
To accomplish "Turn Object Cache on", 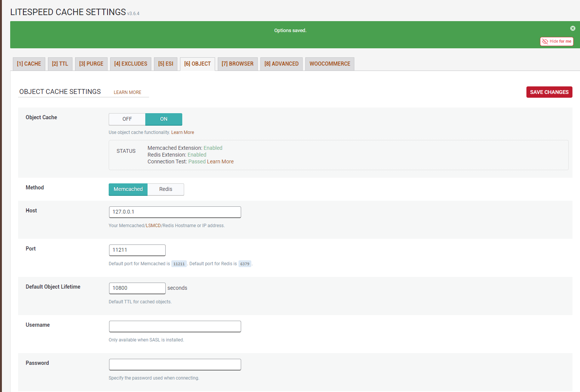I will tap(164, 119).
